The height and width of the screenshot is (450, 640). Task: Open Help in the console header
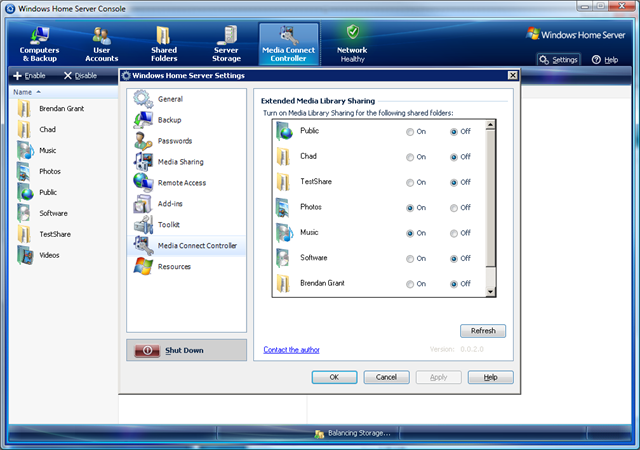point(604,60)
